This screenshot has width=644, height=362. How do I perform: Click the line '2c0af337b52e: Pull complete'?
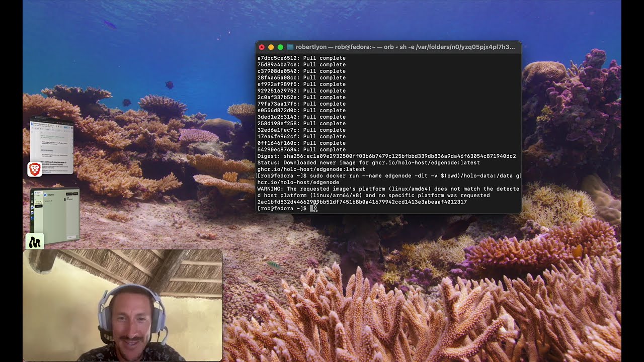(x=301, y=97)
